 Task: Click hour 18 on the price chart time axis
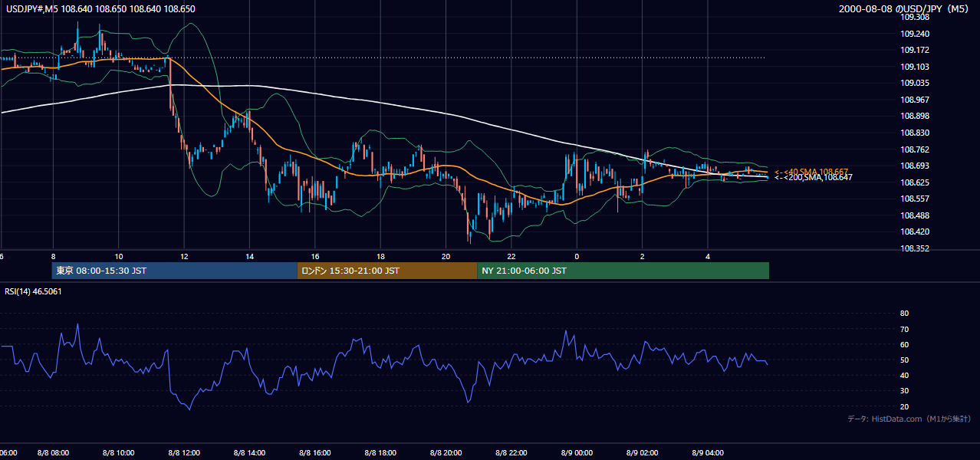click(380, 256)
